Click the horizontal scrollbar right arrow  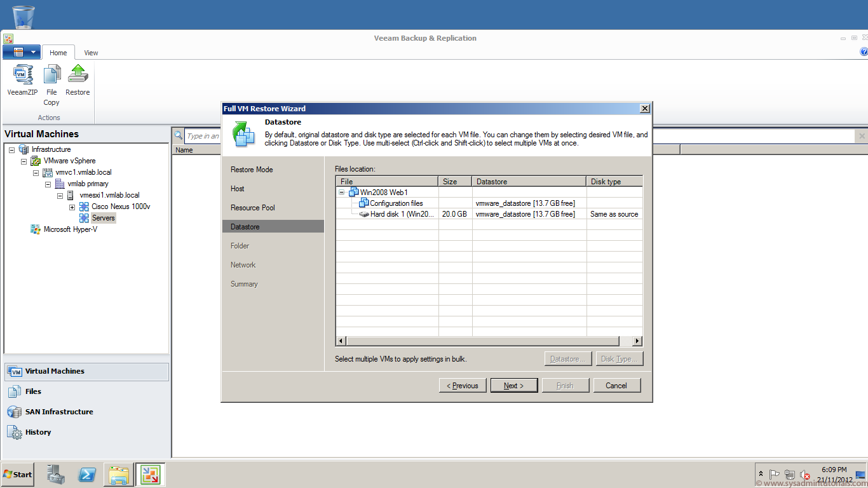coord(637,341)
